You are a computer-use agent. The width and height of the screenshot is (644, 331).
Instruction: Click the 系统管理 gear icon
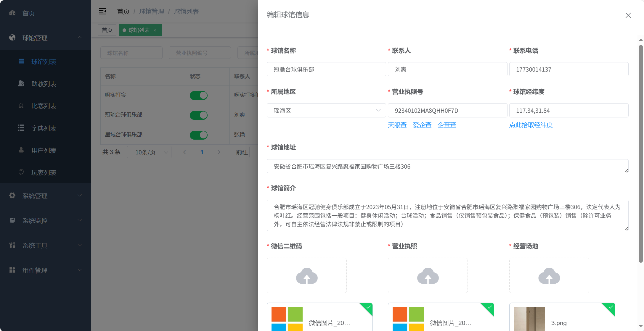pos(12,196)
